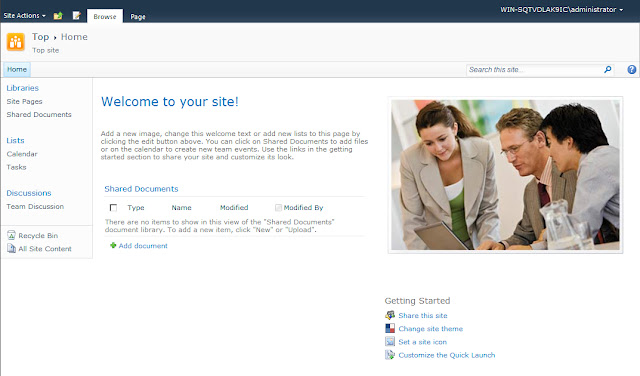Image resolution: width=640 pixels, height=376 pixels.
Task: Click the green Add document plus icon
Action: pyautogui.click(x=113, y=245)
